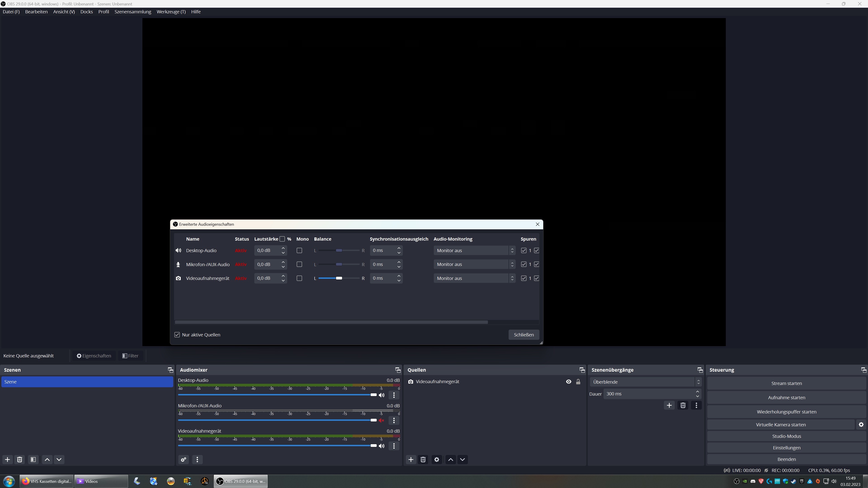Delete selected scene with trash icon
Screen dimensions: 868x488
(x=19, y=459)
